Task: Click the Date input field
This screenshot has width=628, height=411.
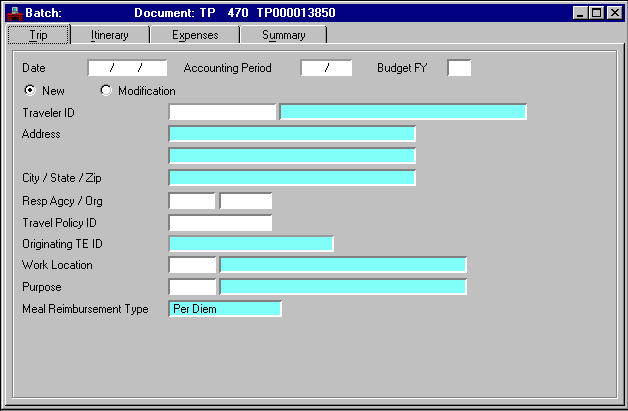Action: [127, 68]
